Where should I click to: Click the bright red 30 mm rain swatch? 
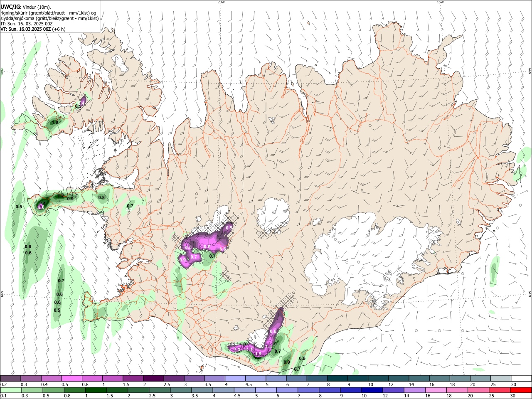[520, 390]
